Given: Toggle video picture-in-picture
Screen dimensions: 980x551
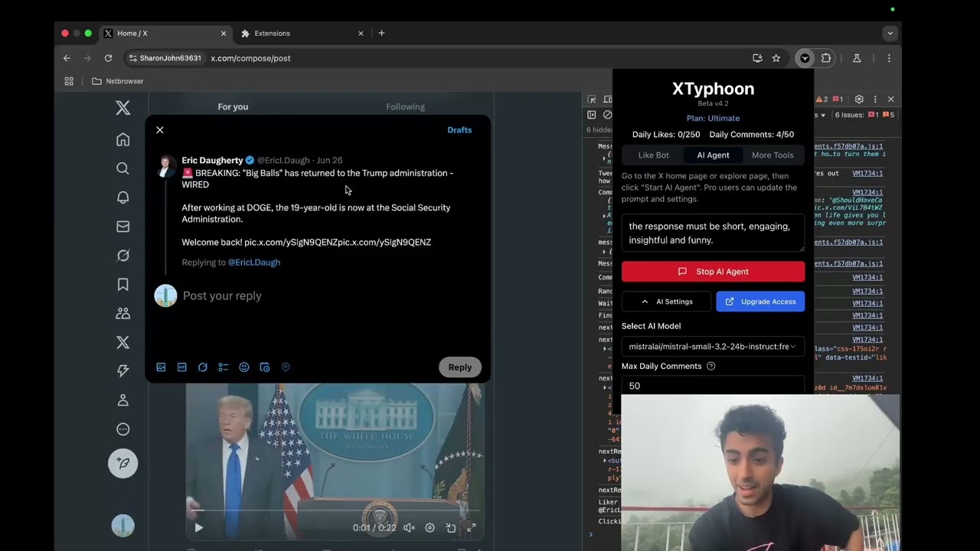Looking at the screenshot, I should (450, 527).
